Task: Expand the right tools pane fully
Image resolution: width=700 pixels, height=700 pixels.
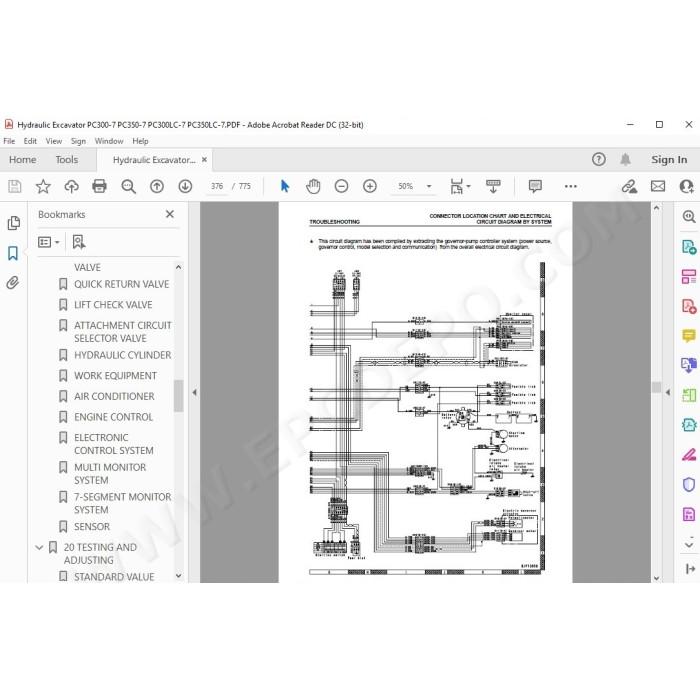Action: 690,569
